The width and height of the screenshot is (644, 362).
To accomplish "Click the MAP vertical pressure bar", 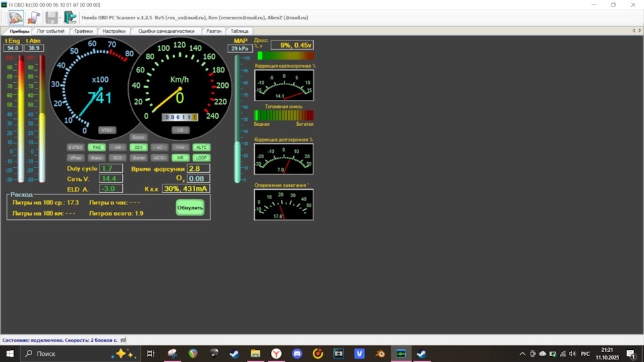I will point(237,119).
